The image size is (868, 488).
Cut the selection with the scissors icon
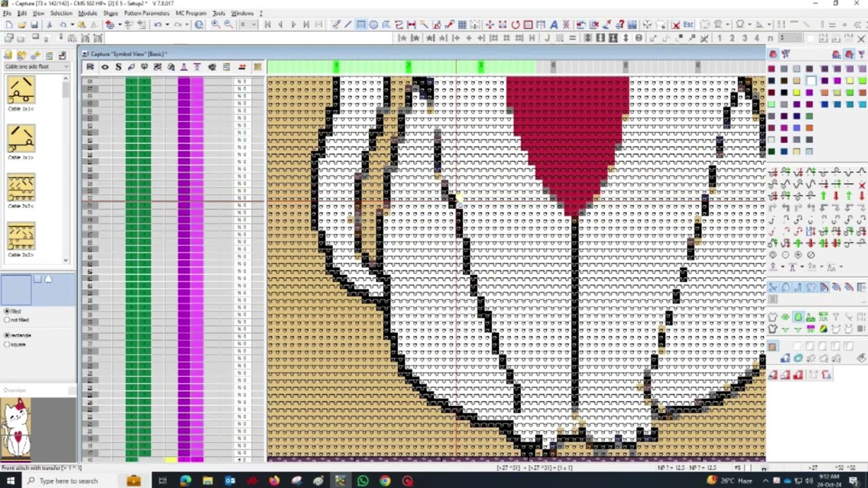pos(49,24)
